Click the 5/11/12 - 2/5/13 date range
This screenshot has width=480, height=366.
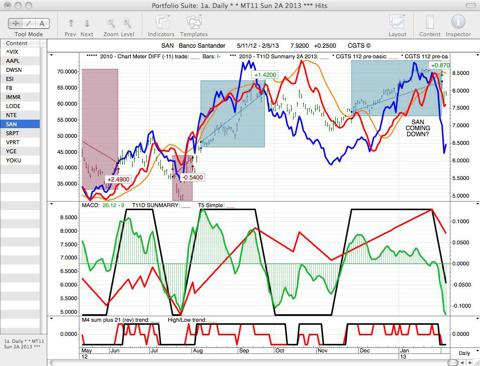tap(258, 46)
